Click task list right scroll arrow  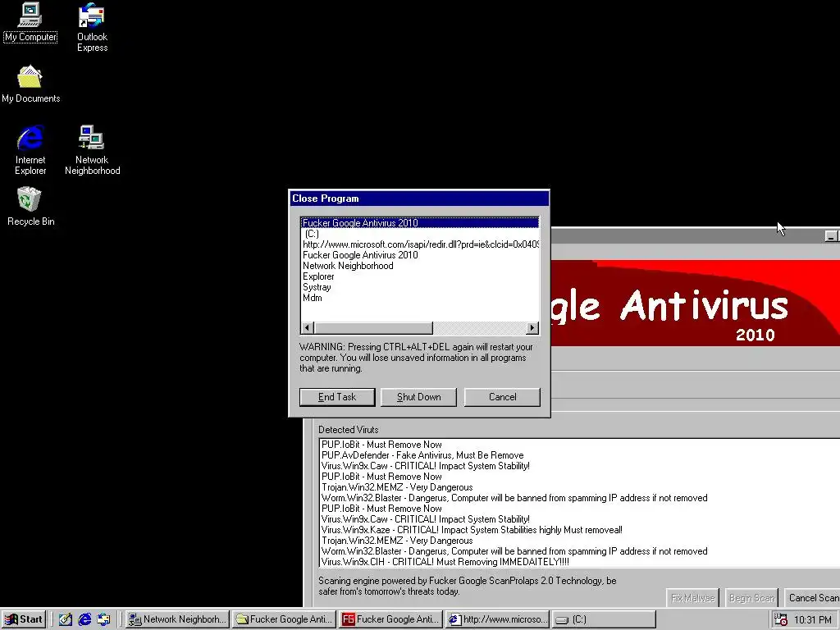532,328
